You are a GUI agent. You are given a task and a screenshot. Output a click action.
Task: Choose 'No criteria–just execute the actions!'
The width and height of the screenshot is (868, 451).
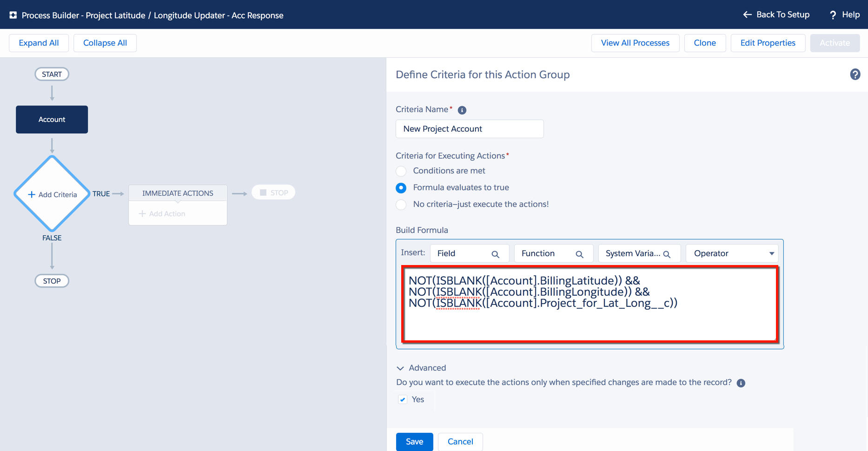point(401,205)
